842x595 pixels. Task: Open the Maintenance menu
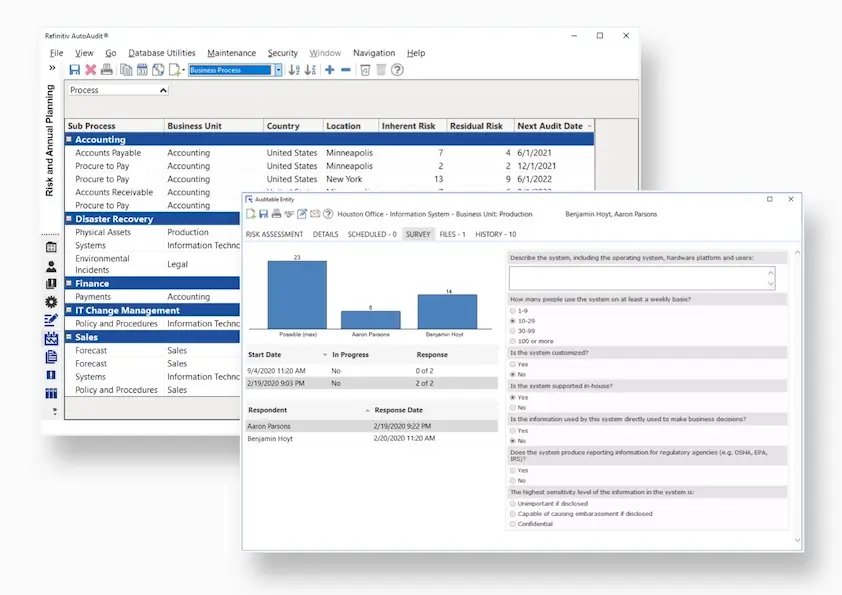click(231, 53)
